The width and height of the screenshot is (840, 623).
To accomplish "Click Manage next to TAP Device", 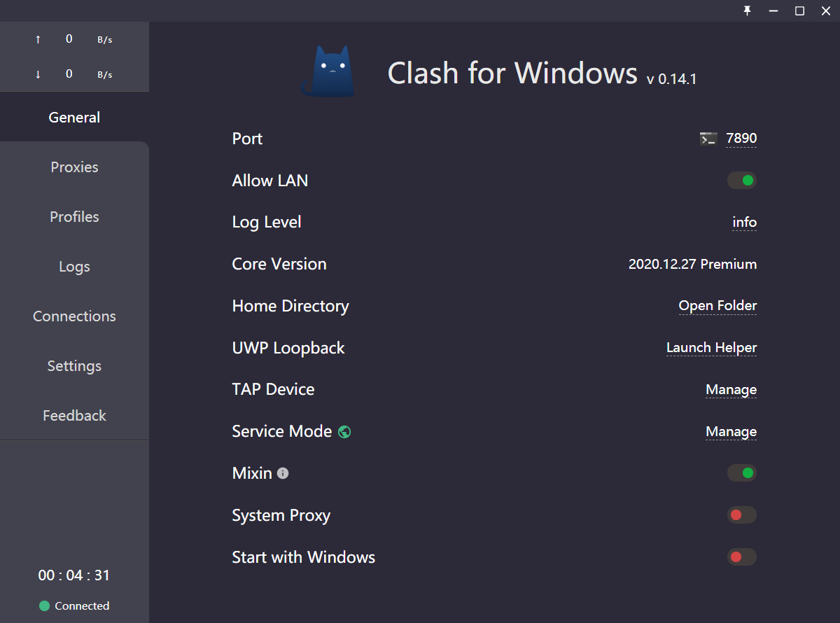I will [x=731, y=390].
